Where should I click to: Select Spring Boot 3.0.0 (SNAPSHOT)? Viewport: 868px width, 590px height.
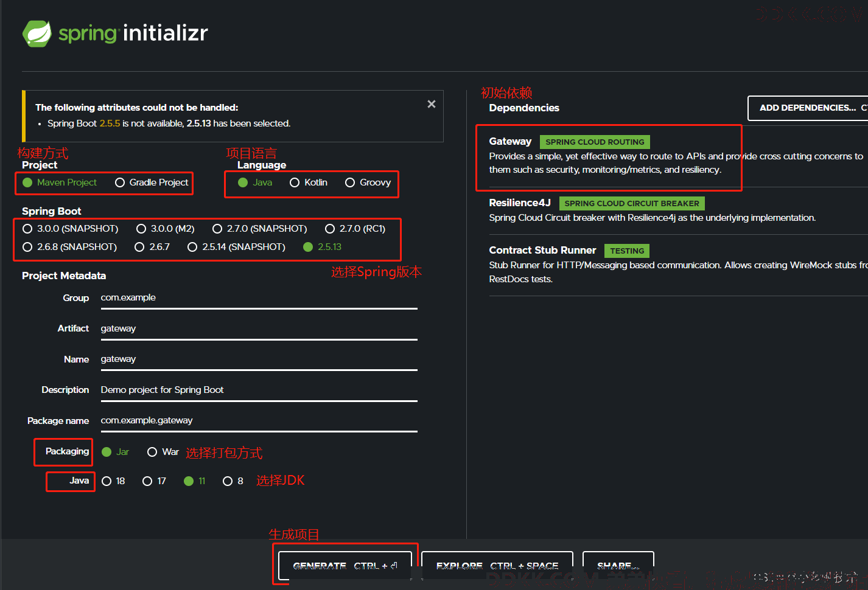coord(71,229)
